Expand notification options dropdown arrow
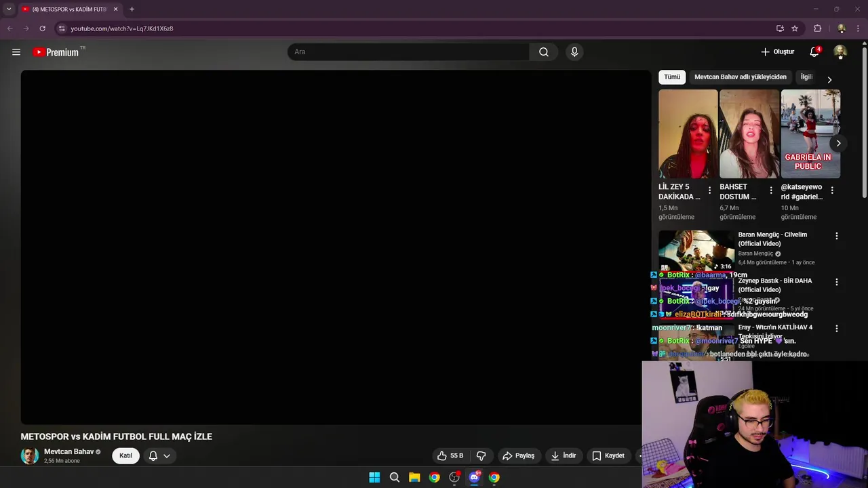The height and width of the screenshot is (488, 868). [167, 455]
